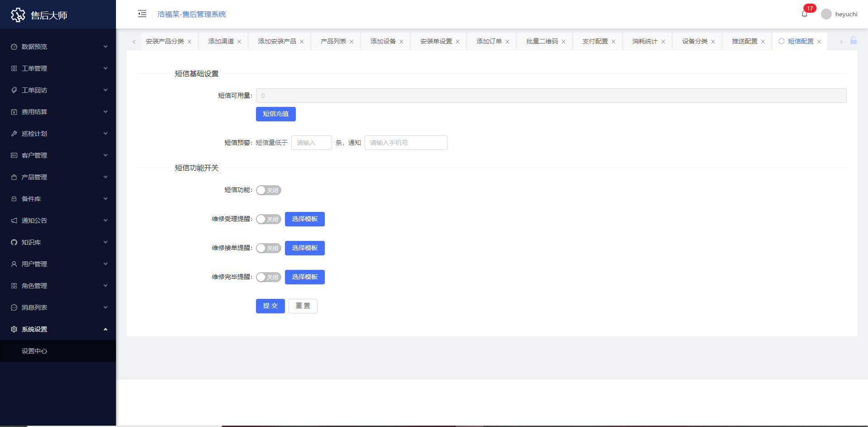
Task: Choose template for 维修接单提醒
Action: point(304,248)
